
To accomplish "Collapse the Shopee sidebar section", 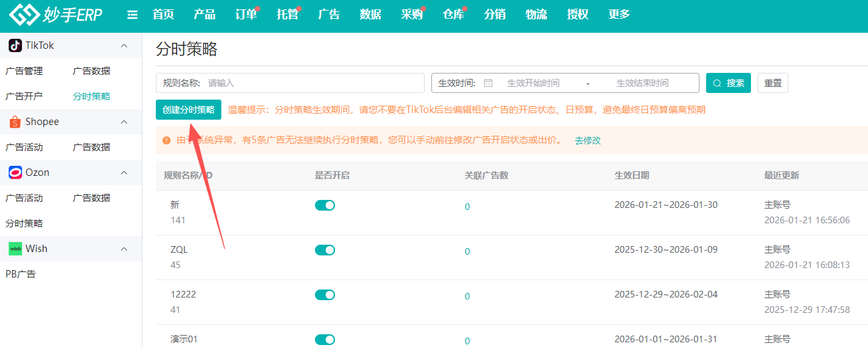I will tap(124, 122).
